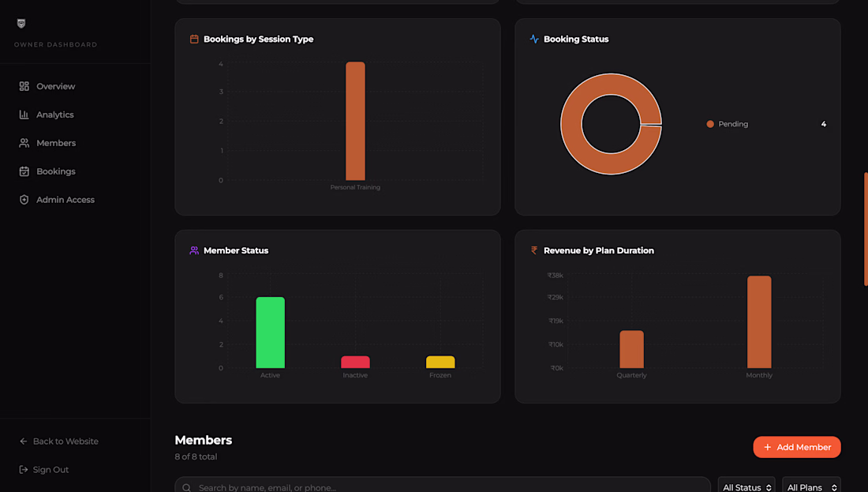
Task: Click the Member Status title
Action: (236, 250)
